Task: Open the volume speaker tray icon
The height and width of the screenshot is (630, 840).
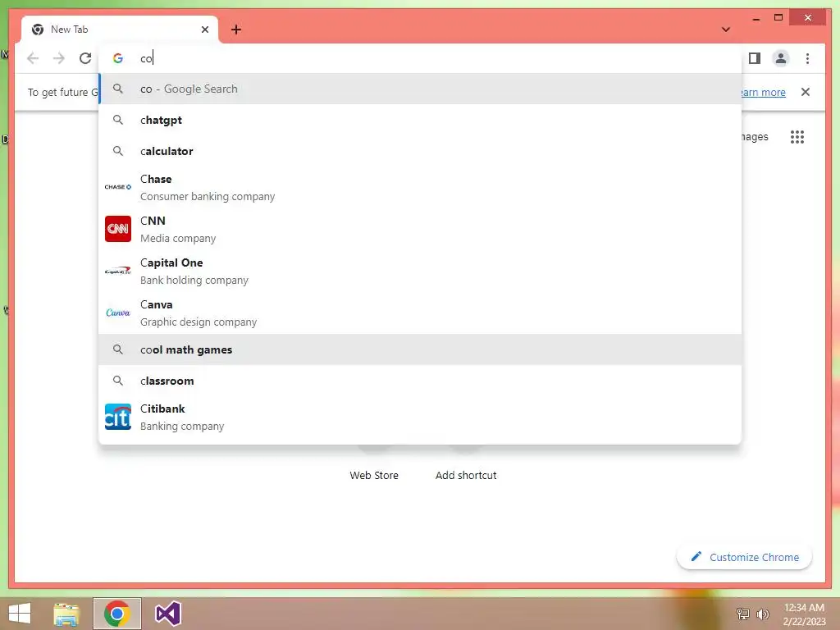Action: [x=762, y=614]
